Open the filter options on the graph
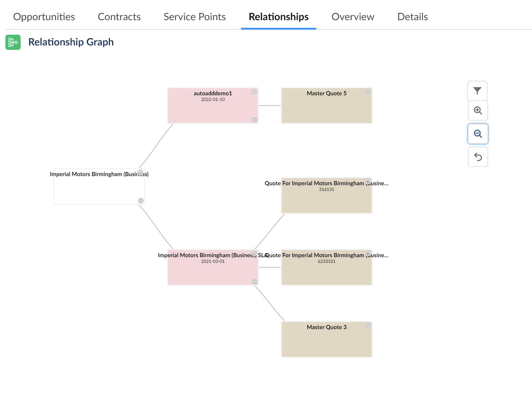This screenshot has height=408, width=532. [x=477, y=91]
